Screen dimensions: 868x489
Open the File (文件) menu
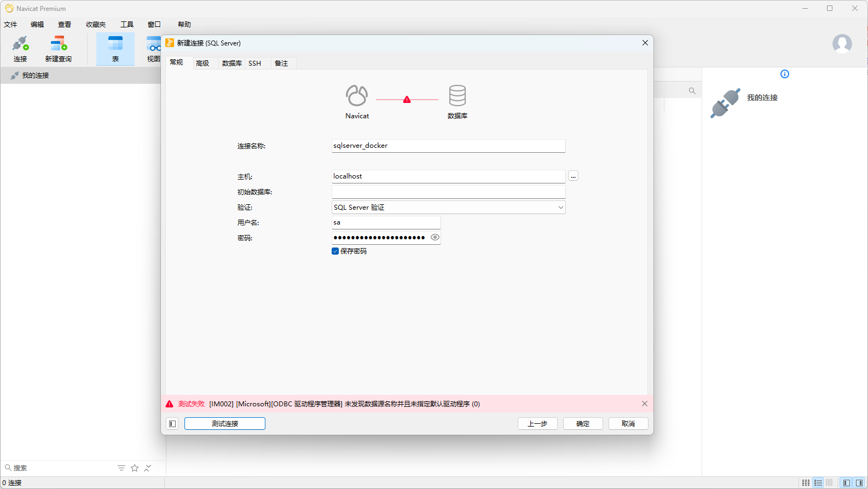10,25
